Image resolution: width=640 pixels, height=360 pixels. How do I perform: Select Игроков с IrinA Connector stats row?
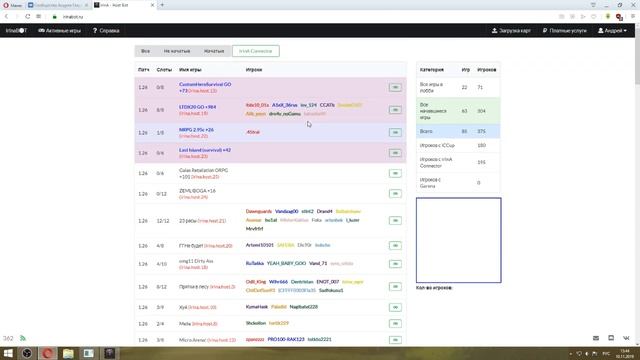458,162
